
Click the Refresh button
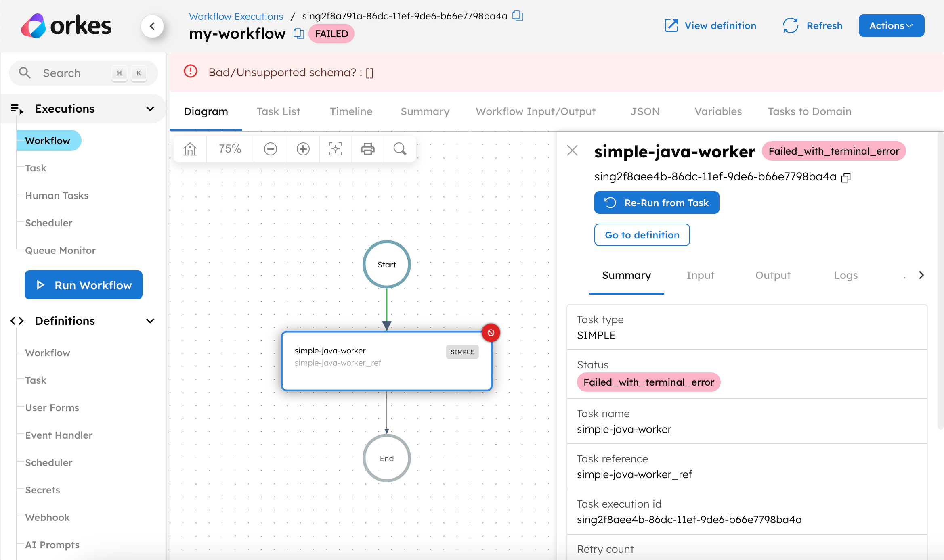(813, 25)
